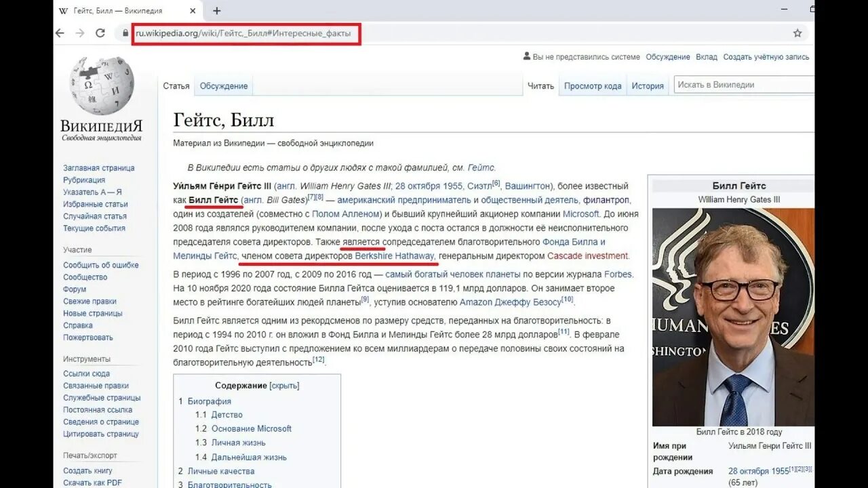Open a new tab with the plus button
Image resolution: width=868 pixels, height=488 pixels.
(x=217, y=11)
